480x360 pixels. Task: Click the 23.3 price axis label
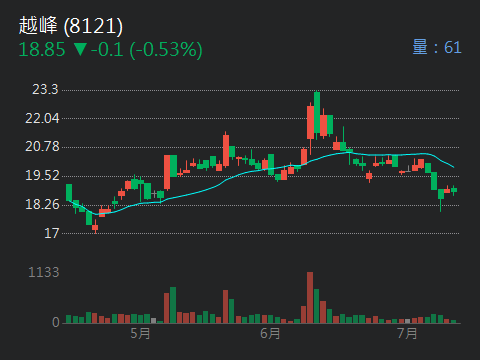coord(45,89)
